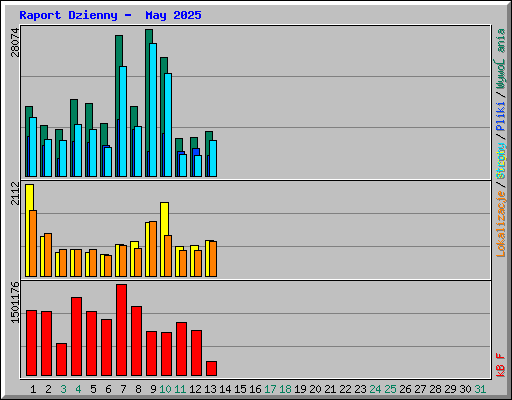
Task: Click the orange bar for day 10
Action: coord(168,256)
